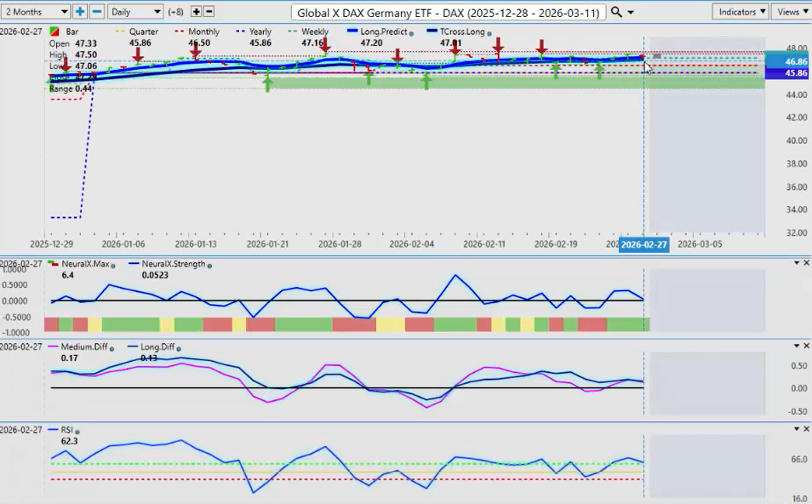Toggle the small dot next to NeuralX.Strength
Image resolution: width=812 pixels, height=504 pixels.
tap(209, 265)
